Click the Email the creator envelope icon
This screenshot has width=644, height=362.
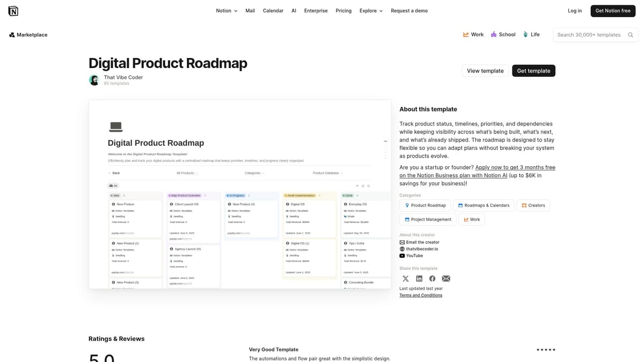click(402, 242)
